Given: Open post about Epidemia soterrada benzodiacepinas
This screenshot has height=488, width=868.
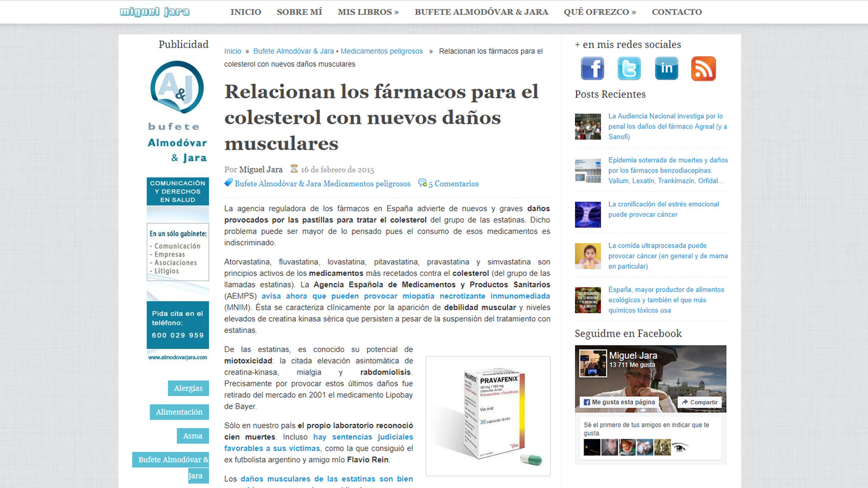Looking at the screenshot, I should [x=668, y=170].
